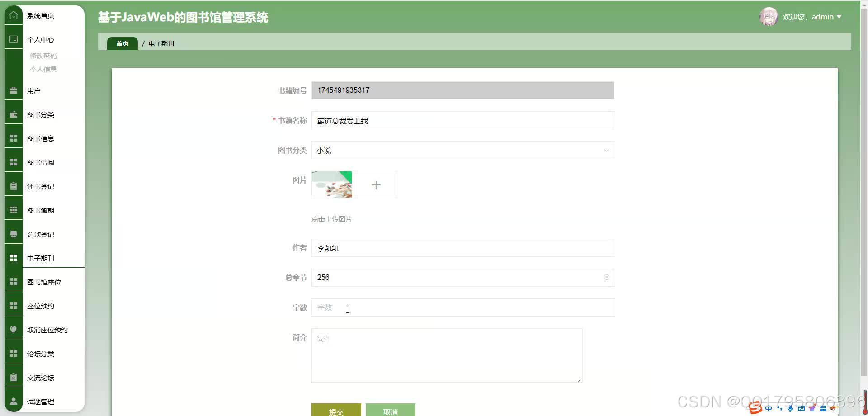Click the clear icon in 总章节 field
The width and height of the screenshot is (868, 416).
coord(606,277)
